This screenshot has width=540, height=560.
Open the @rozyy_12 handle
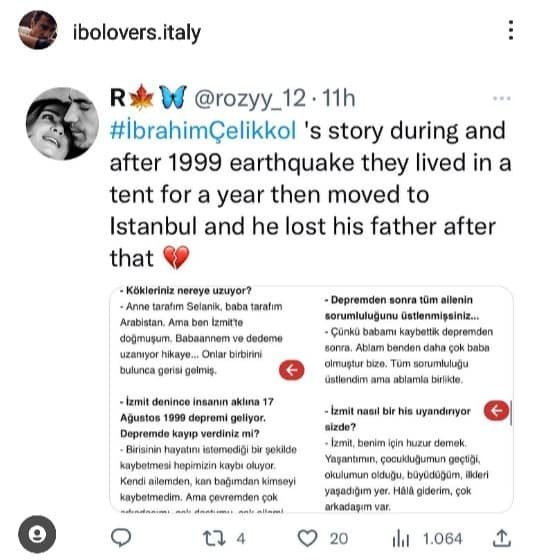[250, 98]
